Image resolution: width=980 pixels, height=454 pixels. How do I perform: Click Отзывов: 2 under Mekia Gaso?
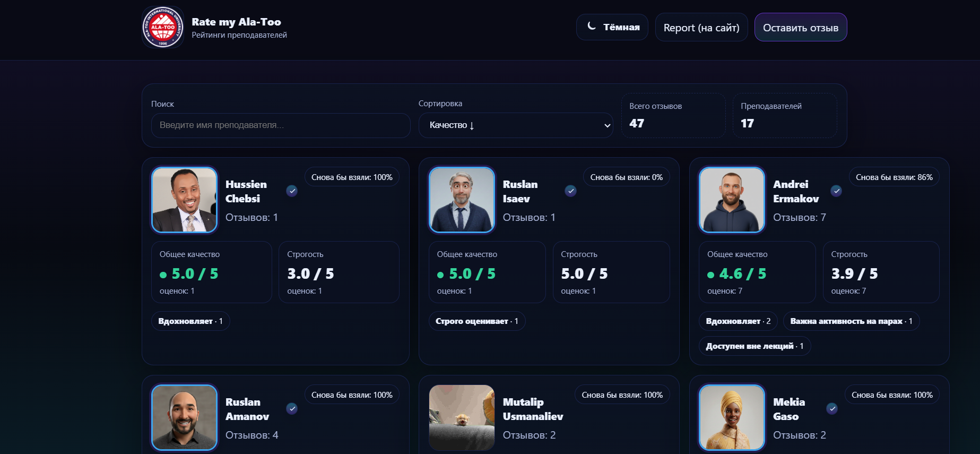pos(800,435)
